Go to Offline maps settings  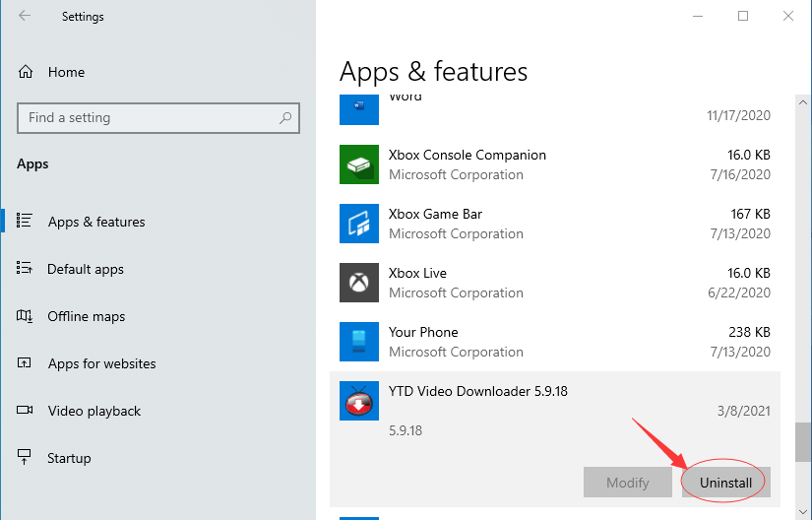pos(86,316)
